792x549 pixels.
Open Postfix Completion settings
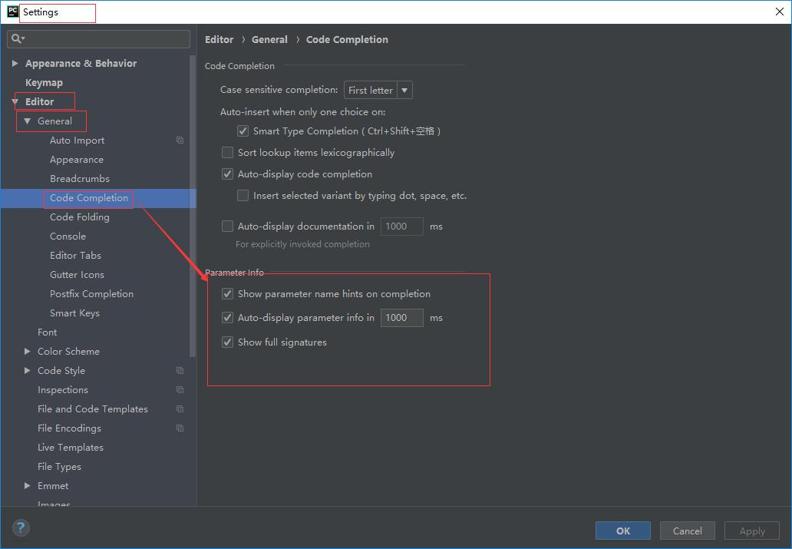[91, 294]
